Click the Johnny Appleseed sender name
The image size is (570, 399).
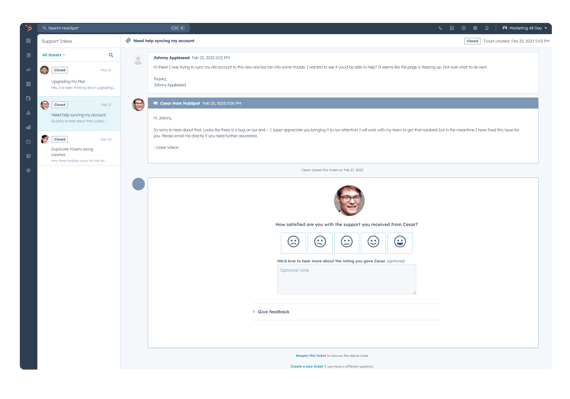tap(172, 58)
